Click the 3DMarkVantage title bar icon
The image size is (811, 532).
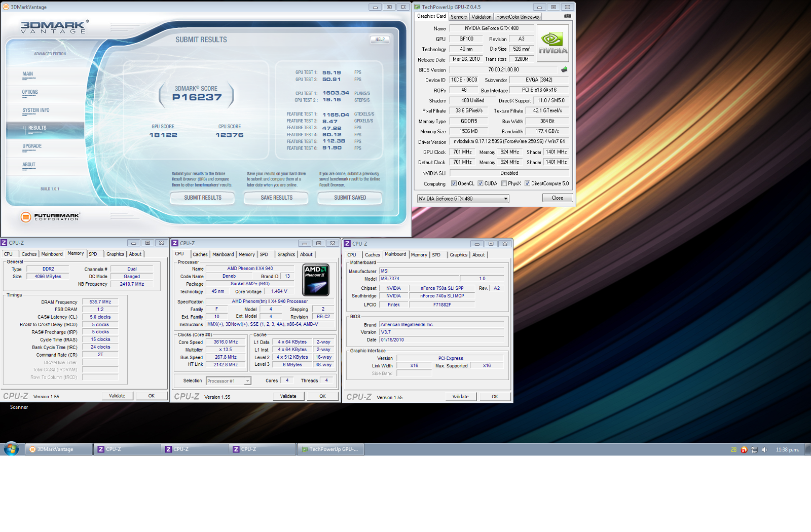pos(6,7)
